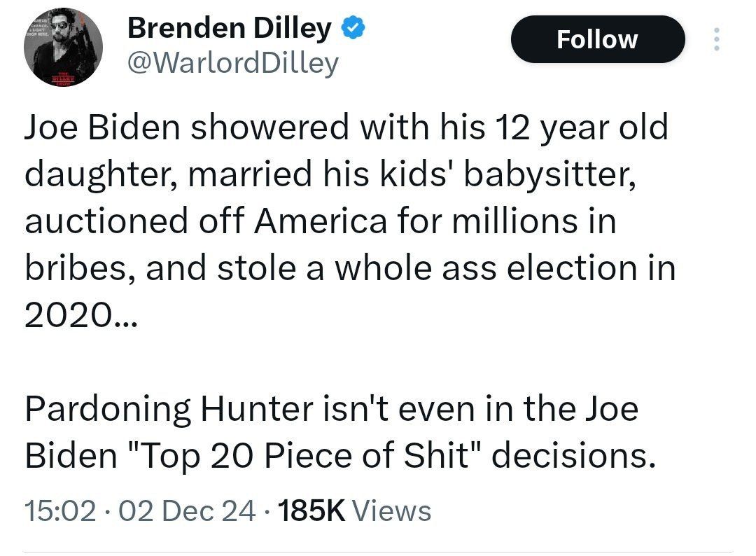Open the Brenden Dilley display name link

coord(230,29)
